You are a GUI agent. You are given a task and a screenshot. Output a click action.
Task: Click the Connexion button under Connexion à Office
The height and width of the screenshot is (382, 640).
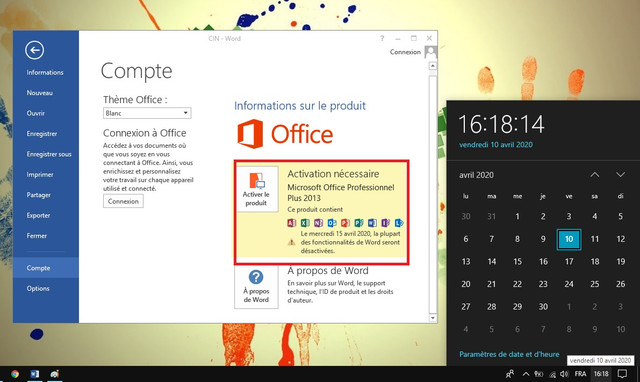[x=123, y=201]
